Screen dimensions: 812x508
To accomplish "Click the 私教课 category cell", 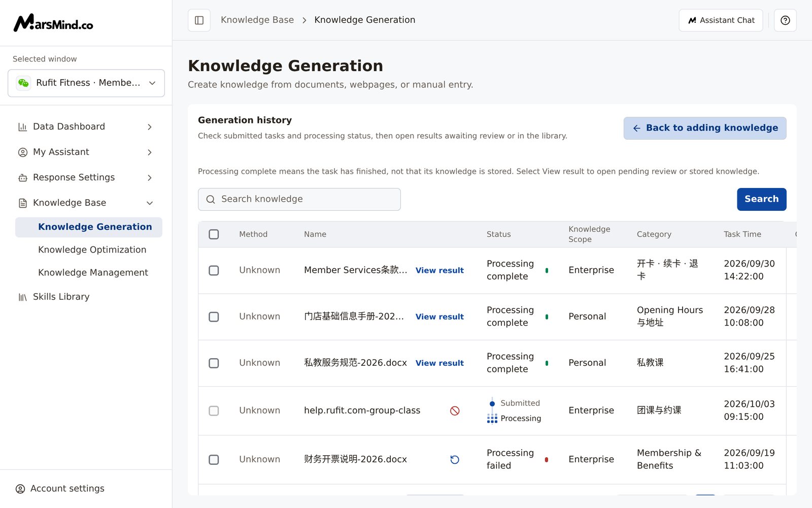I will click(x=650, y=363).
